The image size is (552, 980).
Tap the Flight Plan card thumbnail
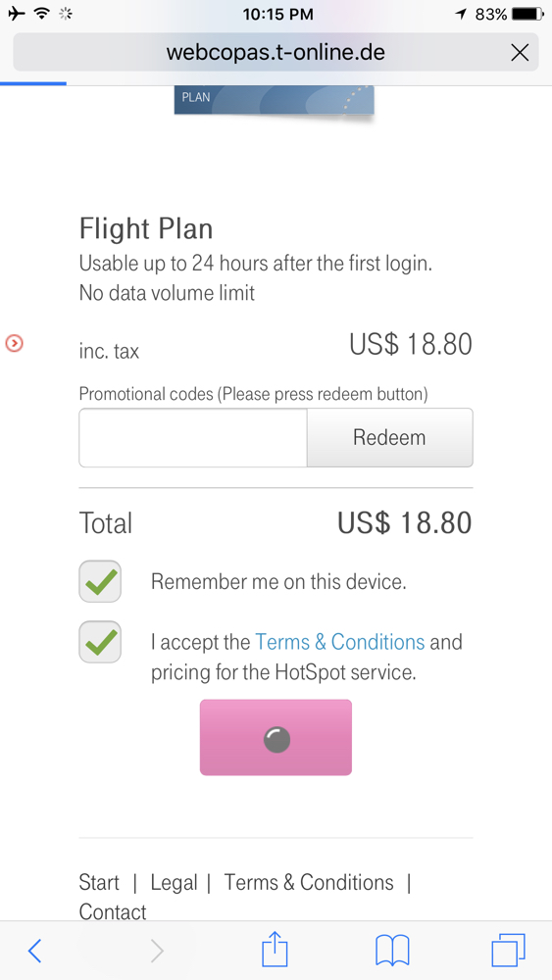pyautogui.click(x=274, y=100)
